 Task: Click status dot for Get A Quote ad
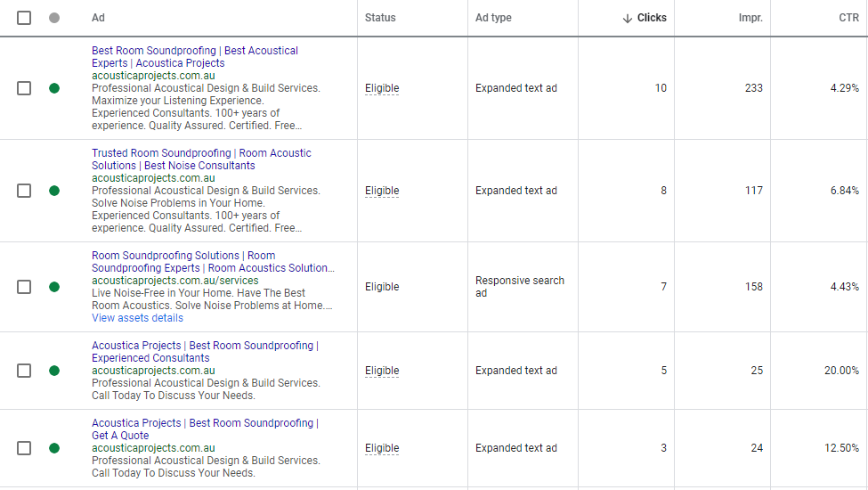(54, 448)
